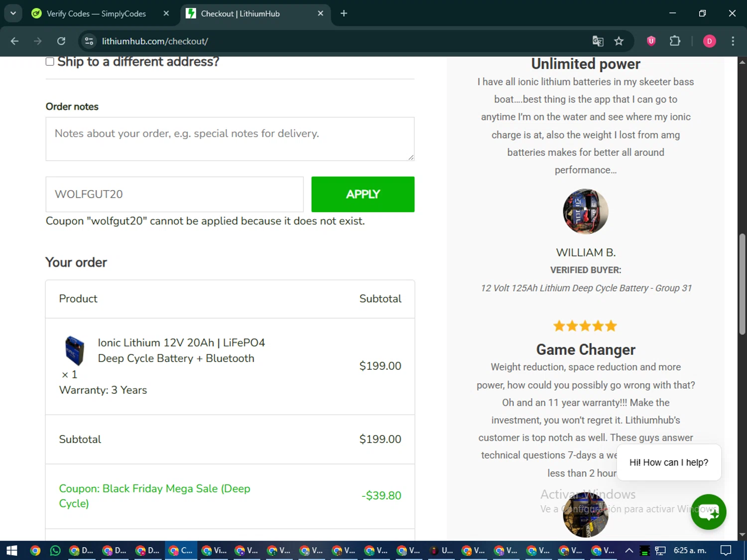Open the battery product thumbnail in order
The image size is (747, 560).
pyautogui.click(x=75, y=350)
